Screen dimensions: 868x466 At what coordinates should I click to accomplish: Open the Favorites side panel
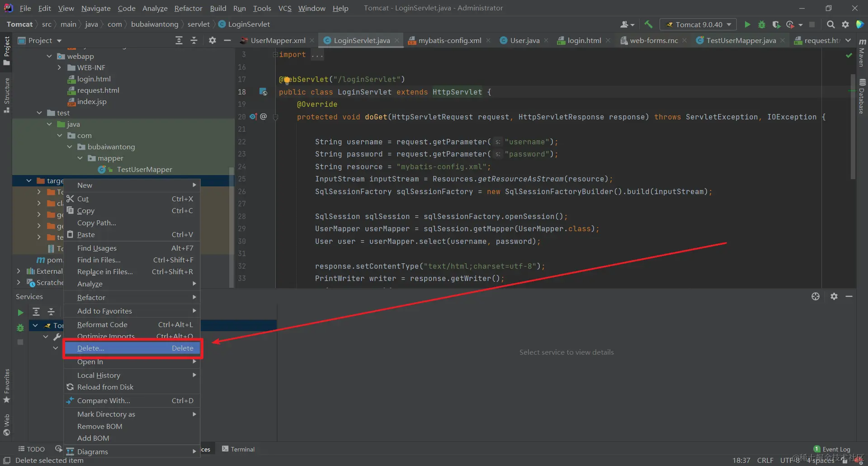pos(7,385)
